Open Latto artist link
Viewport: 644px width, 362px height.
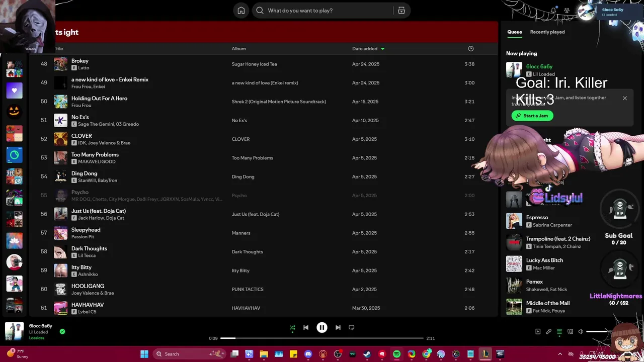[x=84, y=68]
